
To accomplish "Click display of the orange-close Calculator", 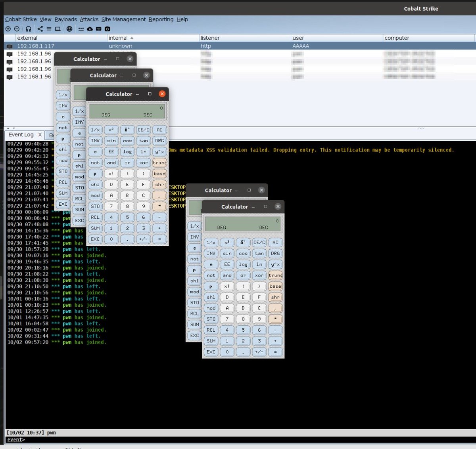I will [x=127, y=111].
